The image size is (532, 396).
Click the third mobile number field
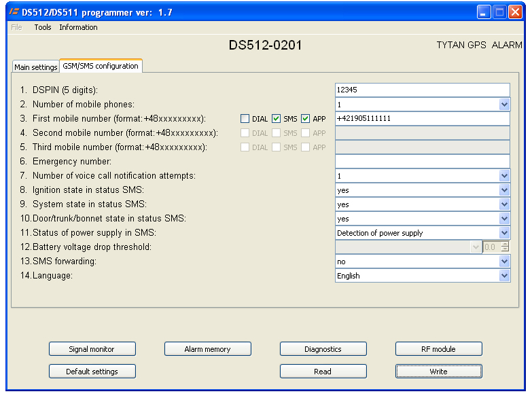click(423, 147)
